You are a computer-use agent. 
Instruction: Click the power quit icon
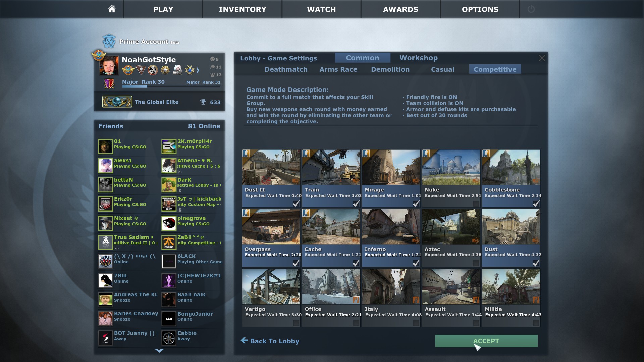point(531,9)
